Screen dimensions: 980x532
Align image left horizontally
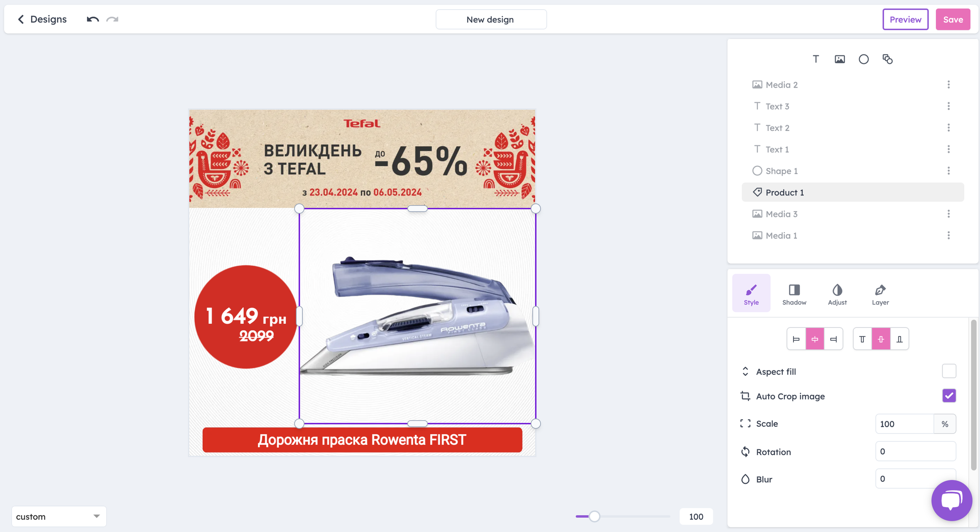coord(796,339)
